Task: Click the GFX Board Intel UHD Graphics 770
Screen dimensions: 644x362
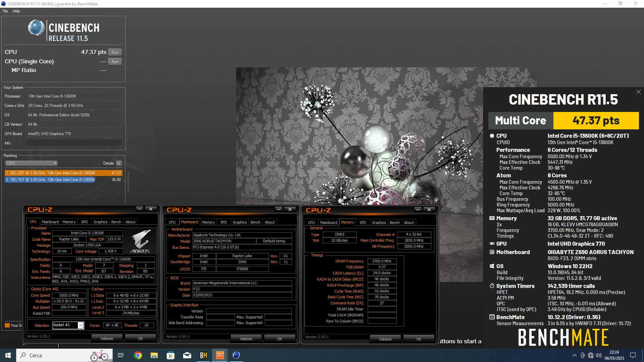Action: tap(74, 134)
